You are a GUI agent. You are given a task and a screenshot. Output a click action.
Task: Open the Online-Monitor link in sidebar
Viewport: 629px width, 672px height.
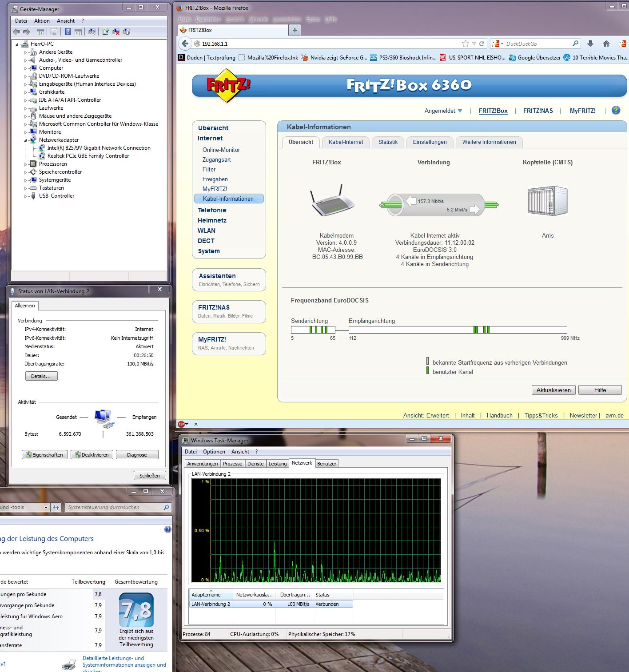(x=221, y=150)
